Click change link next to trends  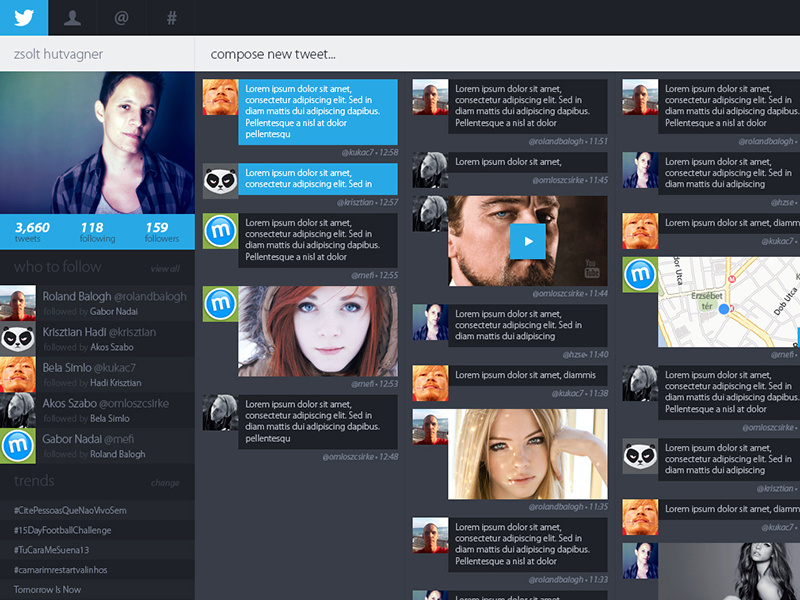tap(165, 483)
